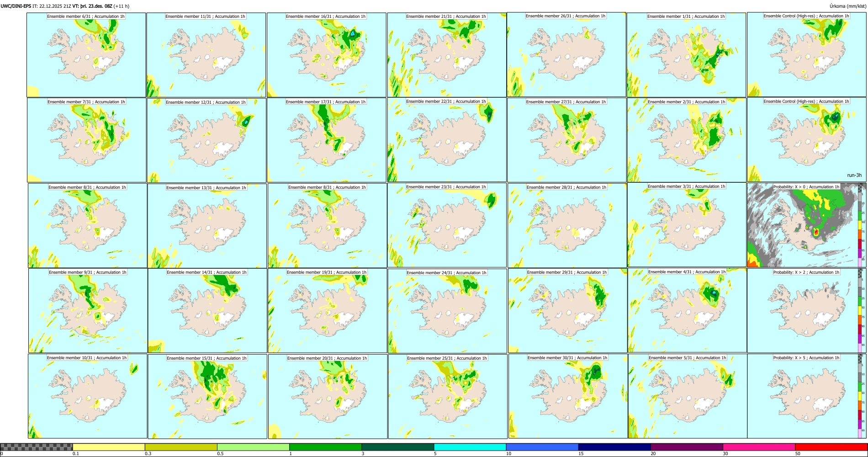Click the run-3h label on control map
Screen dimensions: 868x457
854,175
